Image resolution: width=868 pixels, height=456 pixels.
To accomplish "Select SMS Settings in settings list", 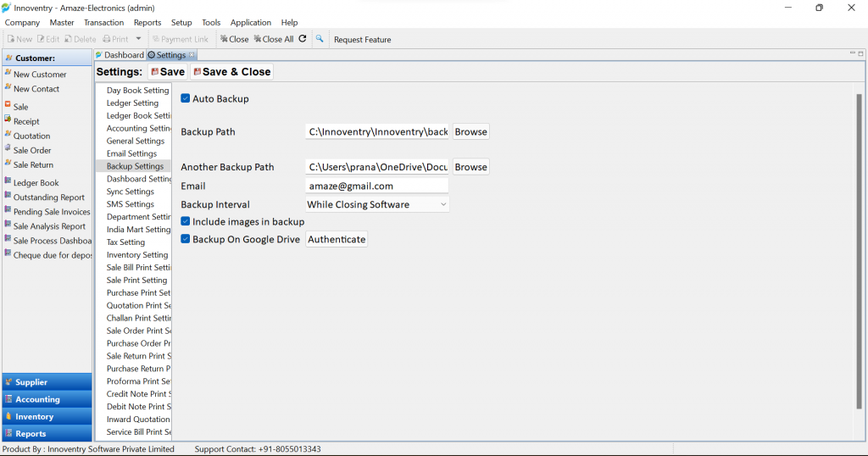I will coord(130,204).
